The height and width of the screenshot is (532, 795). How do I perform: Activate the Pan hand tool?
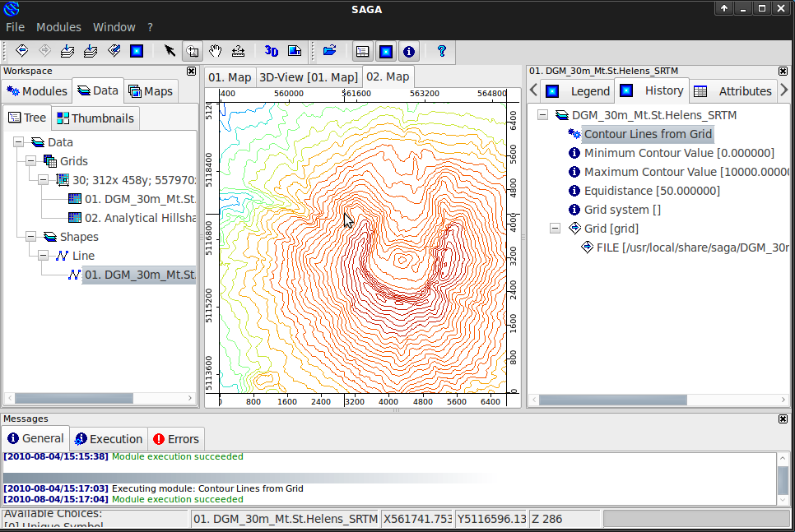coord(215,51)
